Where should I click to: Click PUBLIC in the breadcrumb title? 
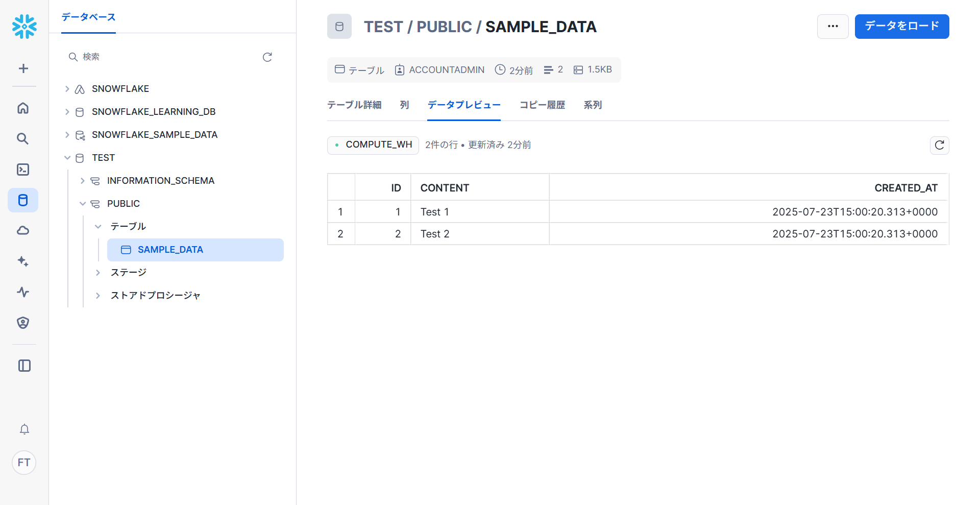pos(444,27)
